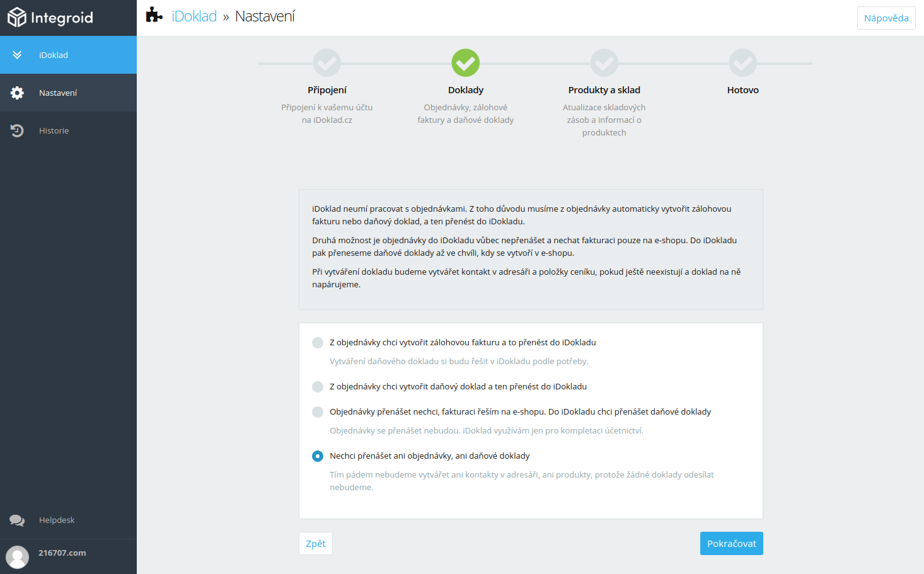Click the user avatar icon at bottom
924x574 pixels.
[17, 557]
